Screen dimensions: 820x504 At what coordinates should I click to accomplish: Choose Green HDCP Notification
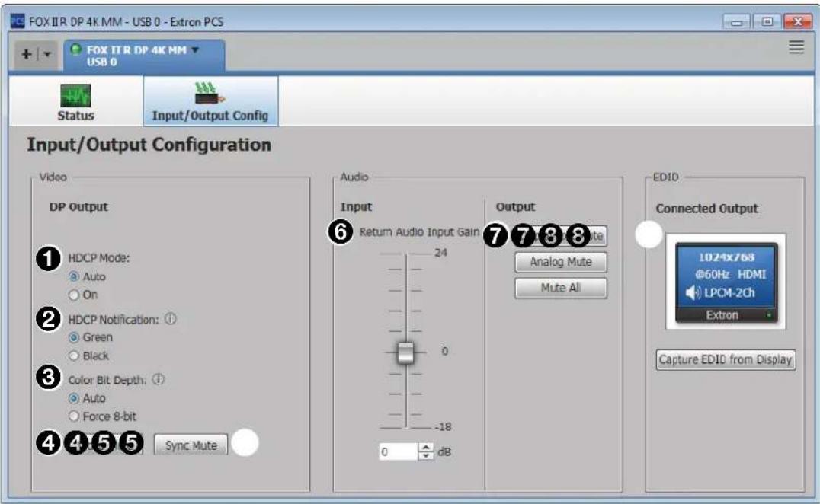[x=74, y=337]
